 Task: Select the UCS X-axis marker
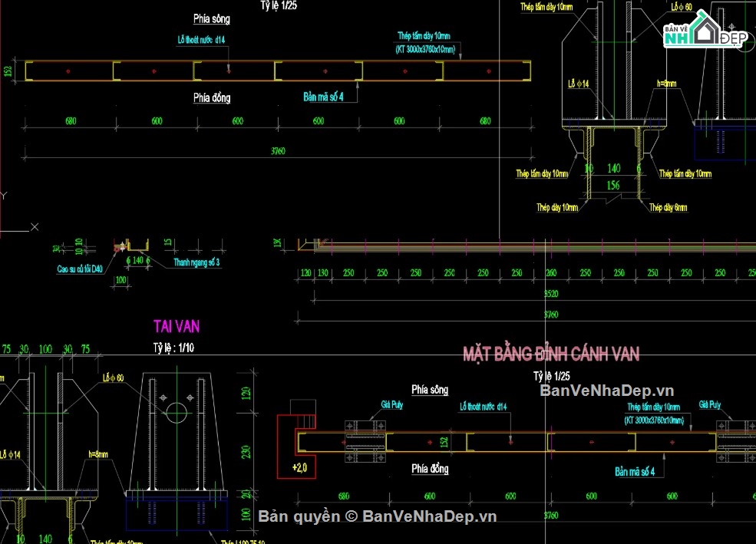click(x=35, y=226)
